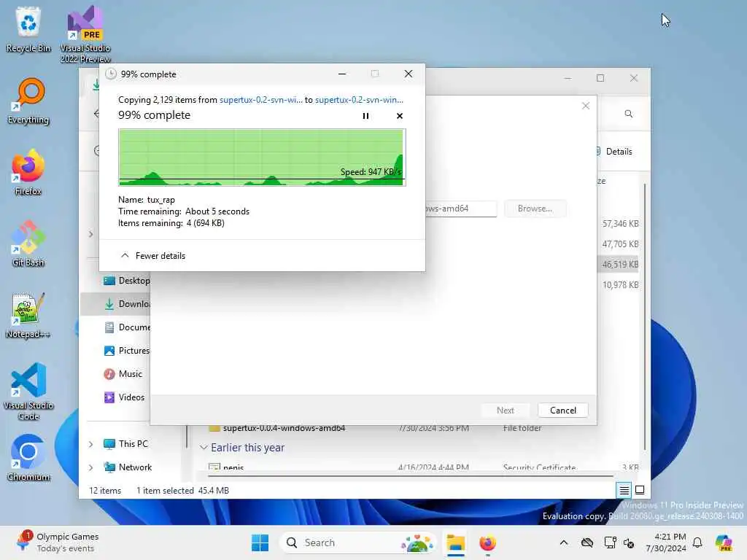Open This PC in navigation pane
This screenshot has width=747, height=560.
tap(126, 444)
